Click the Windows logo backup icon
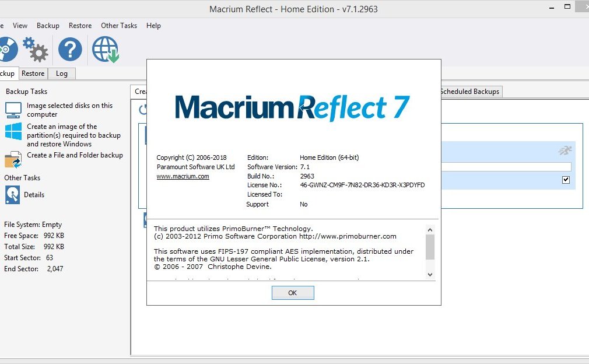The height and width of the screenshot is (364, 589). 13,131
